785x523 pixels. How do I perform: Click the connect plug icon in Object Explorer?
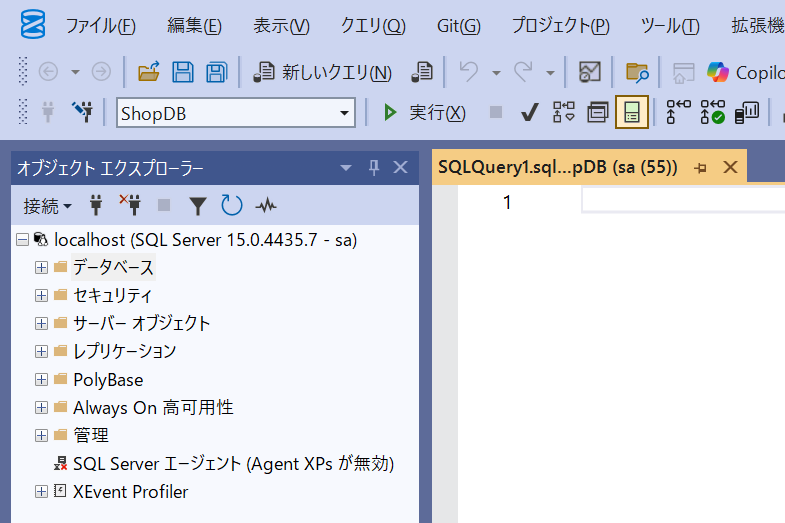(x=96, y=205)
